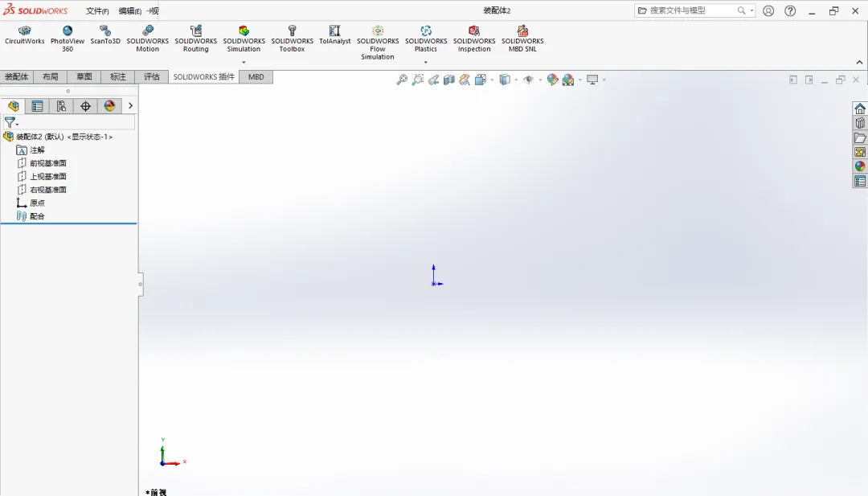Click the SOLIDWORKS Inspection icon

(x=474, y=31)
